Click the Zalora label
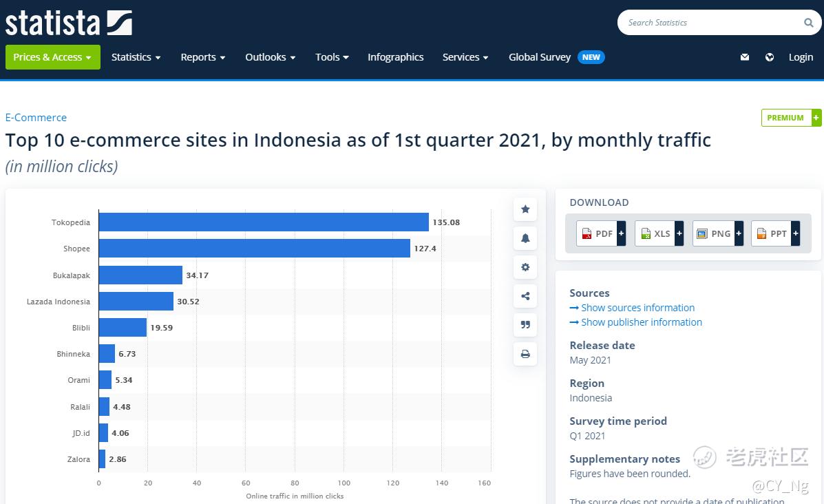Screen dimensions: 824x504 point(79,459)
